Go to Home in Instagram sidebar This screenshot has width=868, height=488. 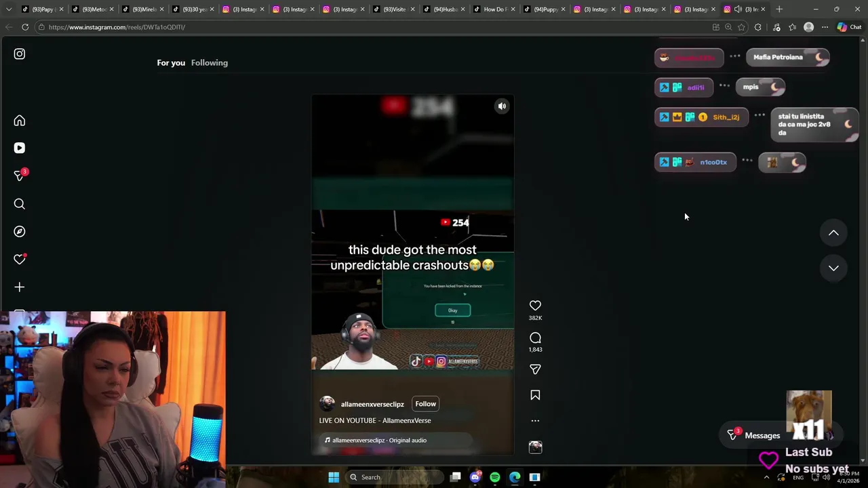pos(20,121)
